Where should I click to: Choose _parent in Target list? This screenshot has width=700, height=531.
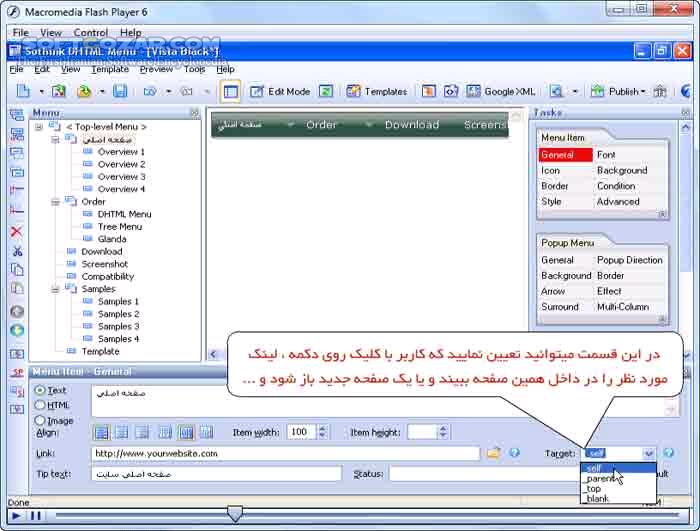click(x=618, y=478)
